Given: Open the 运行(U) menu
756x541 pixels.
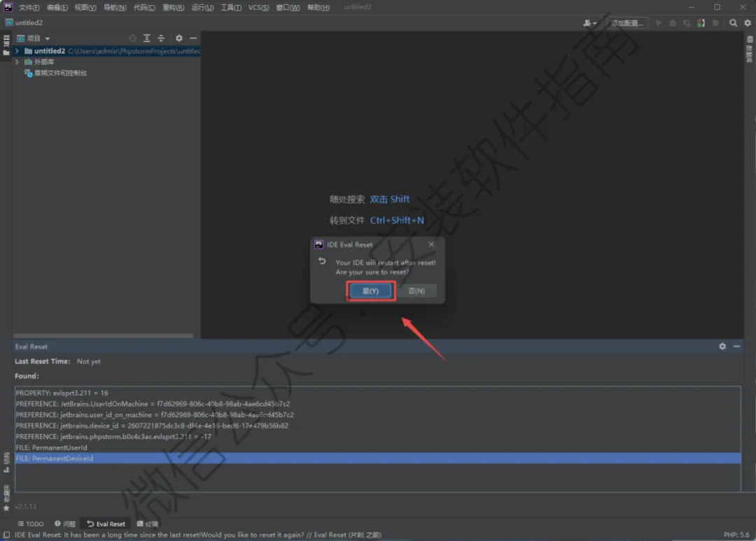Looking at the screenshot, I should point(202,7).
